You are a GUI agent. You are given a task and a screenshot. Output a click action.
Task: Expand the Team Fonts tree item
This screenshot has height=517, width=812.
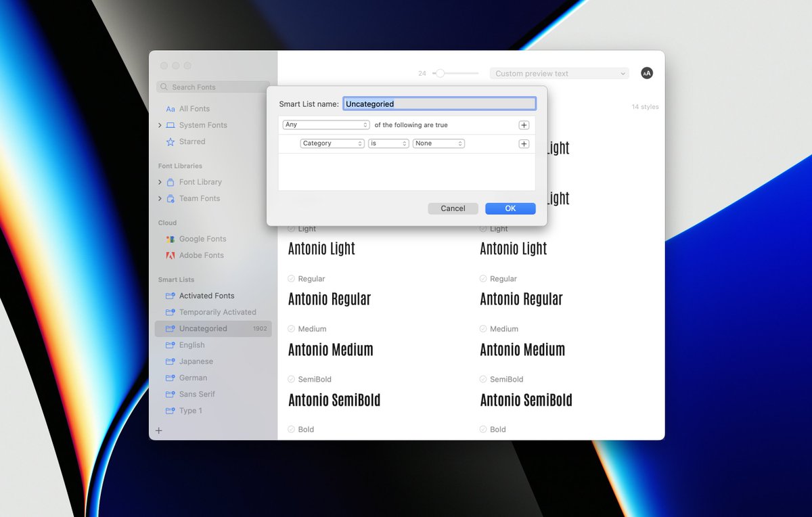[x=160, y=198]
